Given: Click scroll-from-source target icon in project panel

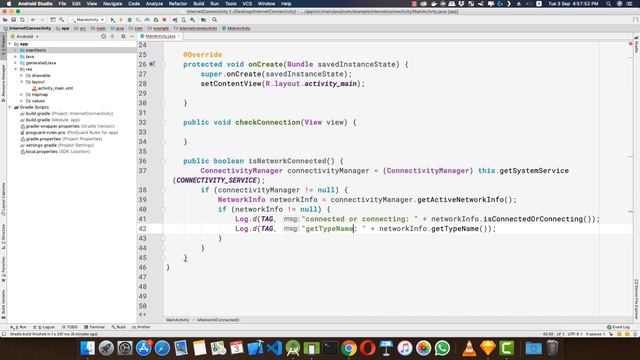Looking at the screenshot, I should pyautogui.click(x=103, y=36).
